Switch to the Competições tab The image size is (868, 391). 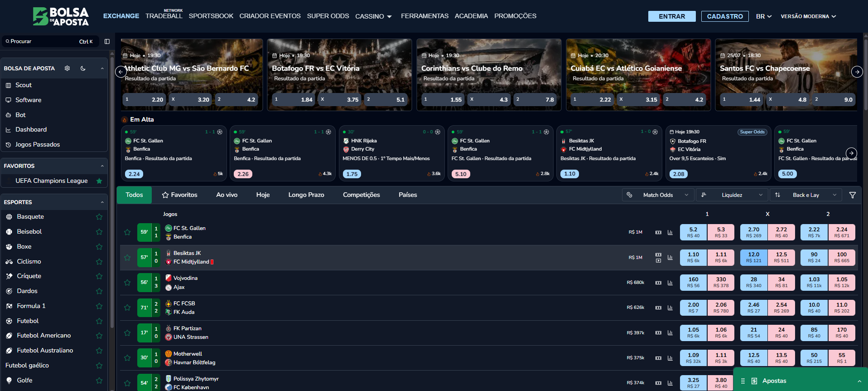click(x=362, y=195)
